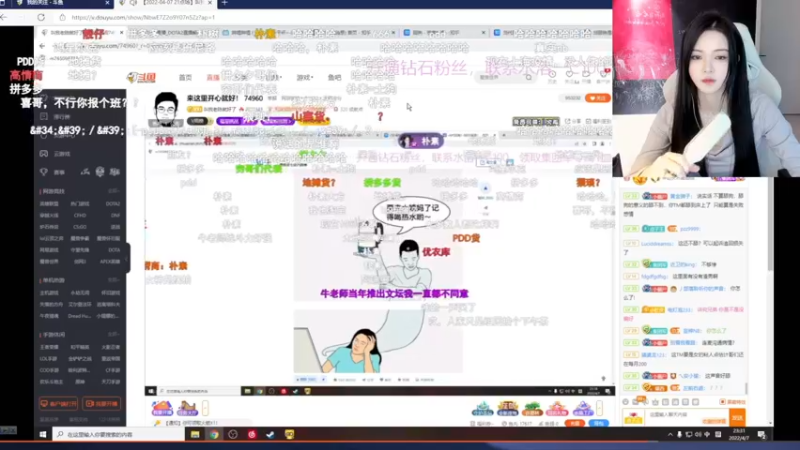800x450 pixels.
Task: Send the chat message with orange button
Action: (737, 418)
